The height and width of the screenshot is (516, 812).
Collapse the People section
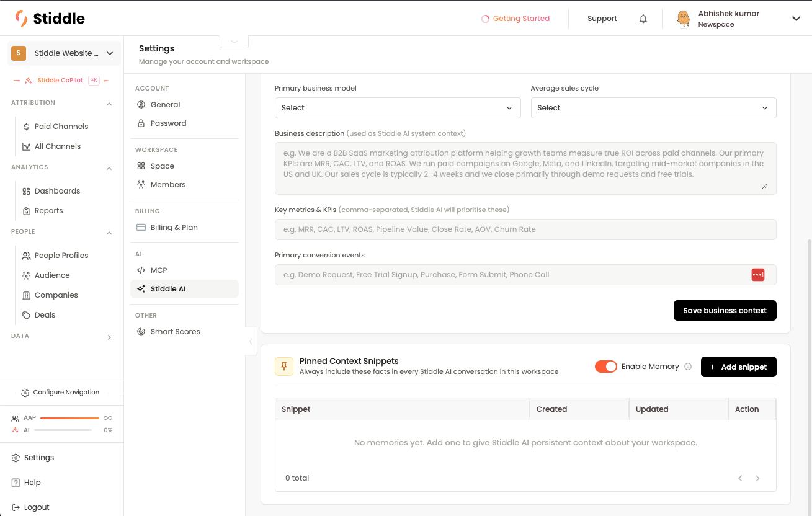click(x=109, y=233)
